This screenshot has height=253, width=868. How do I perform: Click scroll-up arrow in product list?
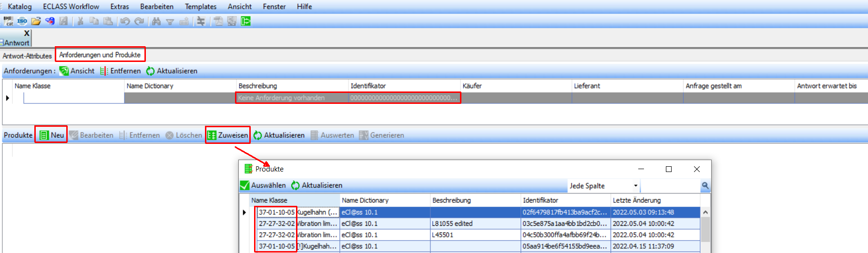[705, 213]
